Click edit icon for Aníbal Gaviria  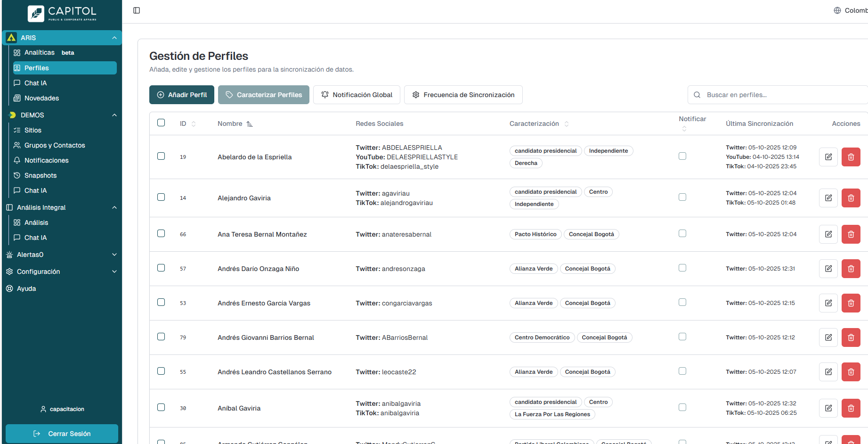[828, 408]
